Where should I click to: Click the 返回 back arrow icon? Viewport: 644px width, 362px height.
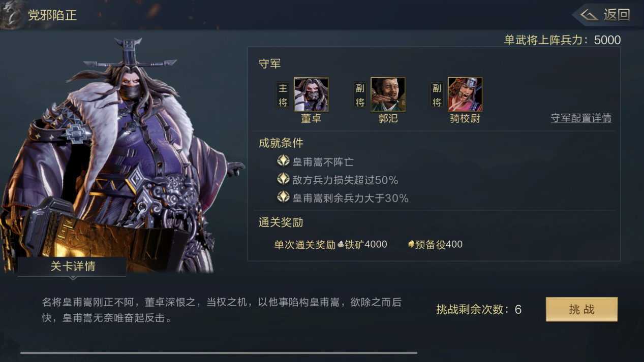click(x=590, y=15)
